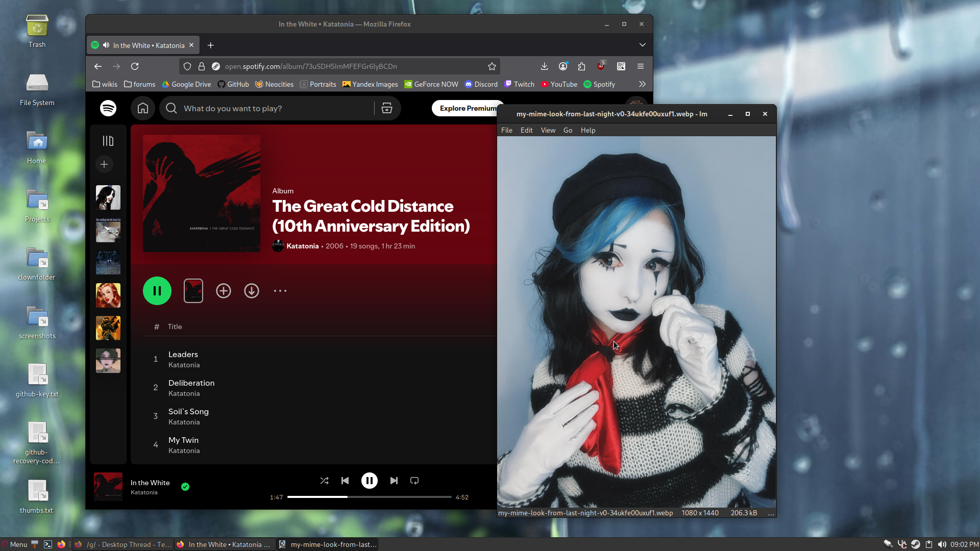Skip to the next track
This screenshot has width=980, height=551.
point(394,481)
